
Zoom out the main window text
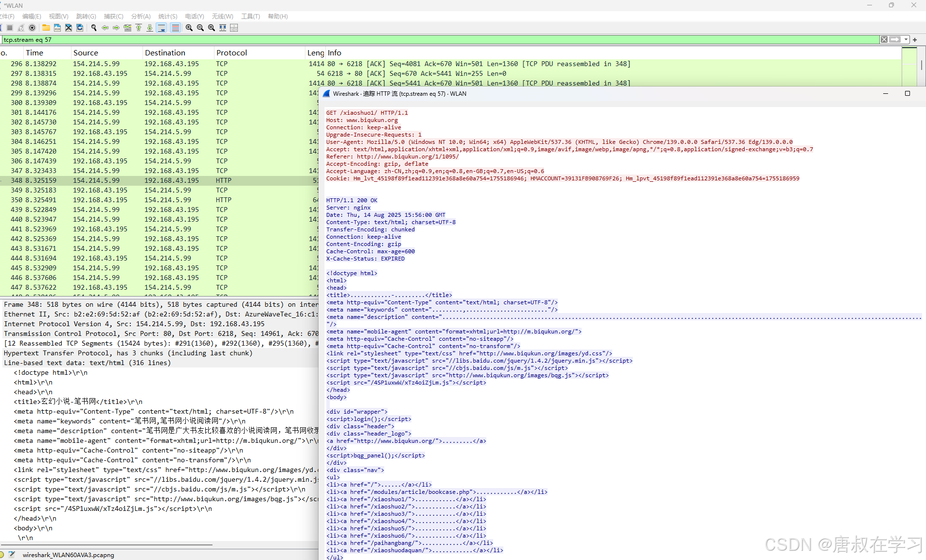tap(200, 28)
